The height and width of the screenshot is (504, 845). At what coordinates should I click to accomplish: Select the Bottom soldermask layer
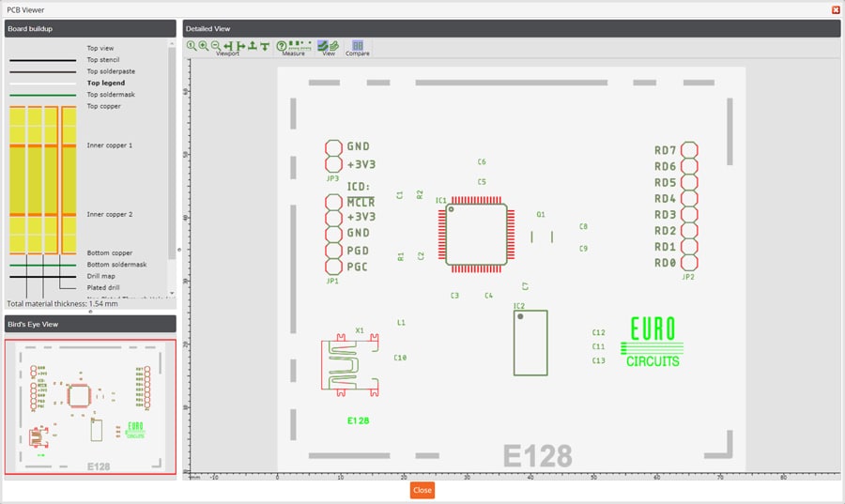(116, 265)
